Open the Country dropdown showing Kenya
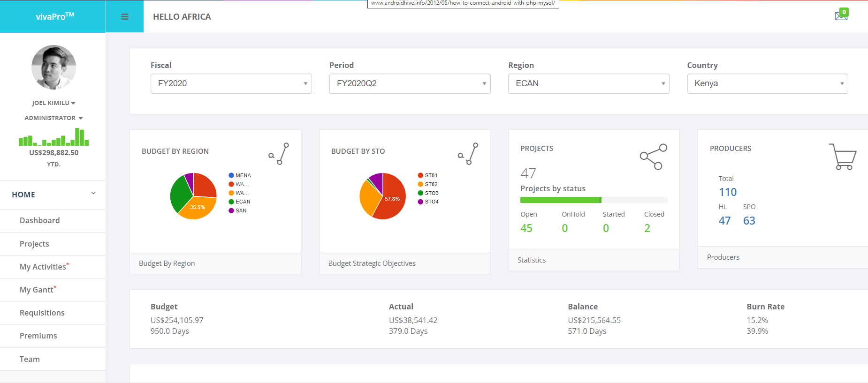 [x=767, y=83]
